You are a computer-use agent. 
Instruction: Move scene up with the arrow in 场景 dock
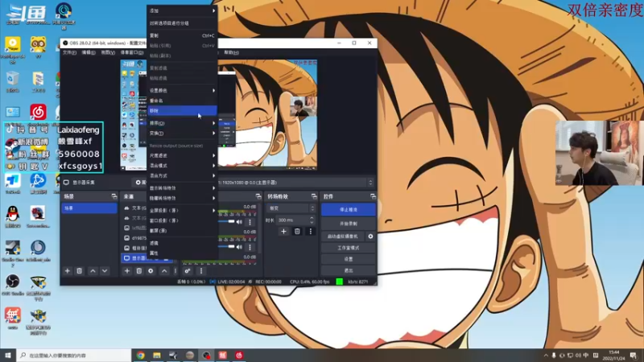point(93,271)
